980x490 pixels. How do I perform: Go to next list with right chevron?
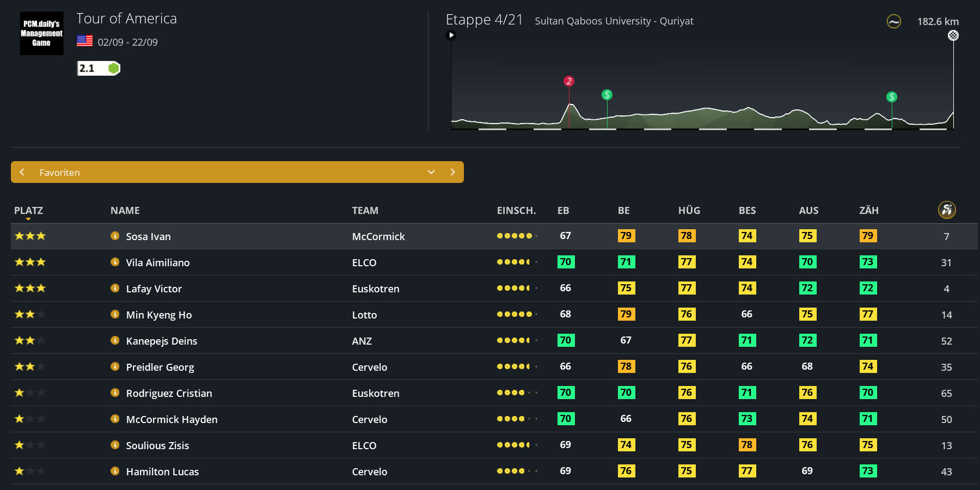[x=452, y=172]
